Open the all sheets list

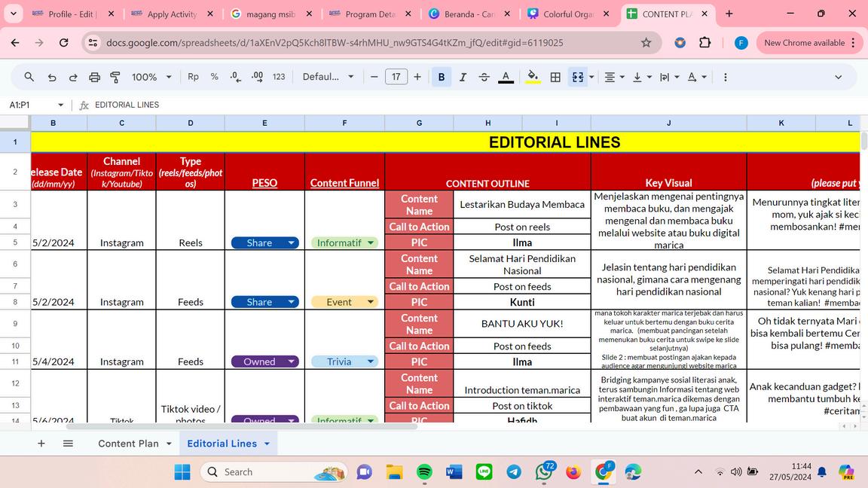(x=68, y=443)
